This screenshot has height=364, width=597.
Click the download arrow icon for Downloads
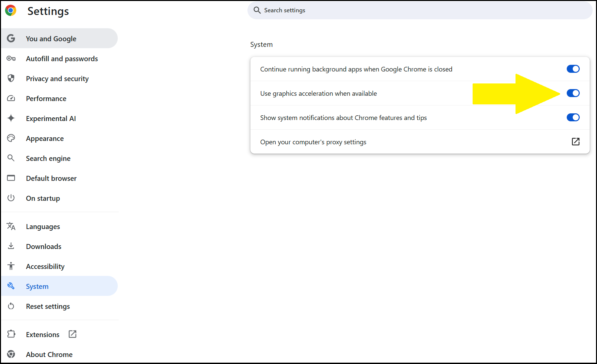[x=11, y=246]
